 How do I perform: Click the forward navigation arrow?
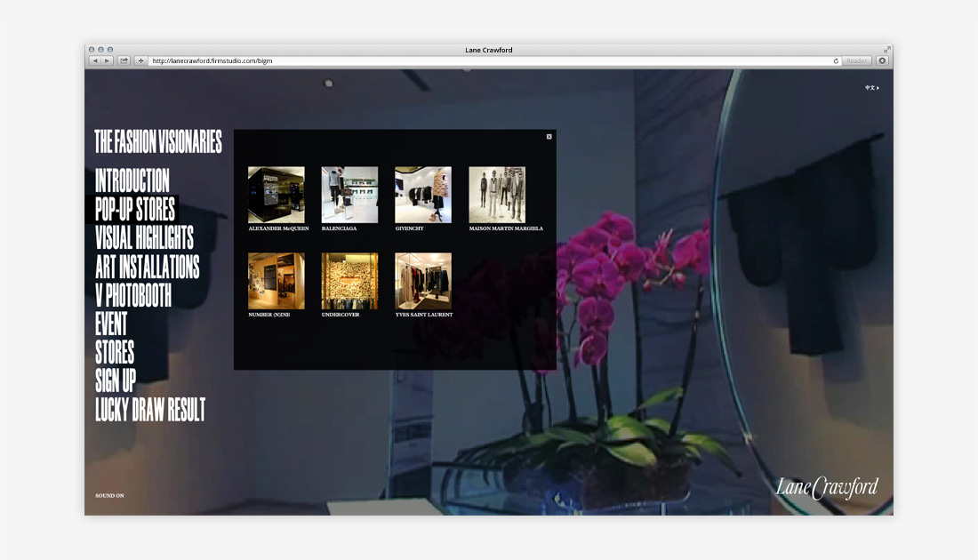pos(108,60)
